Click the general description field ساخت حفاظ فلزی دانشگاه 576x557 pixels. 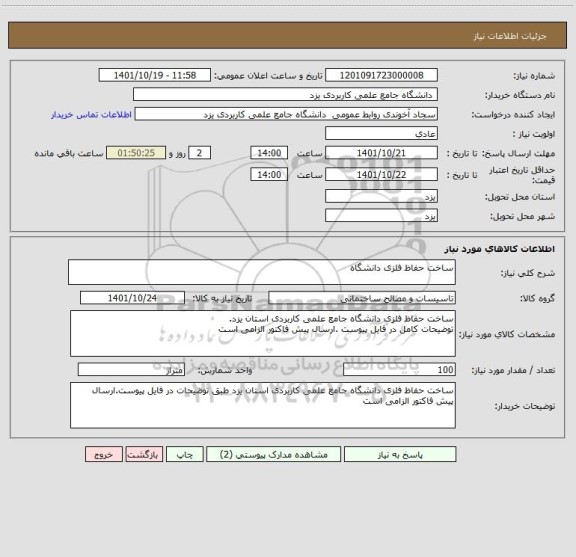tap(262, 272)
